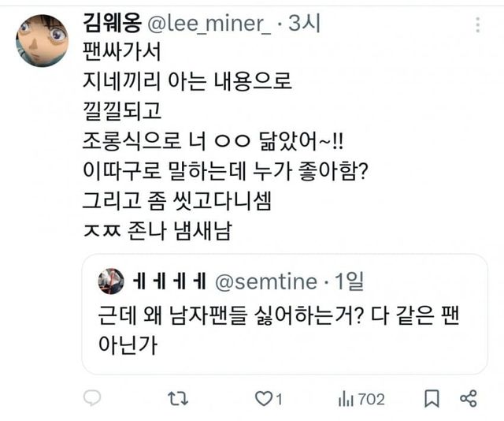Retweet this post using the retweet icon
Image resolution: width=504 pixels, height=421 pixels.
point(177,400)
